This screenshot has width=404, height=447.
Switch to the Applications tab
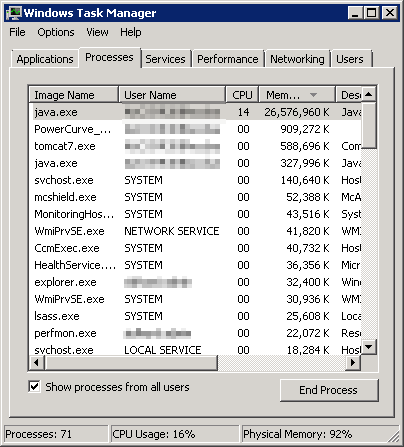click(45, 59)
